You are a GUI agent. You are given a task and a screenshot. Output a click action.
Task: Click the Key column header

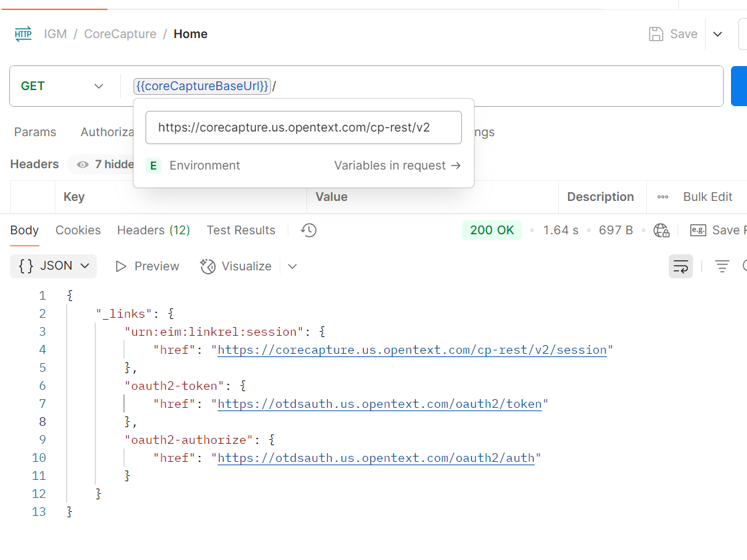(x=74, y=197)
